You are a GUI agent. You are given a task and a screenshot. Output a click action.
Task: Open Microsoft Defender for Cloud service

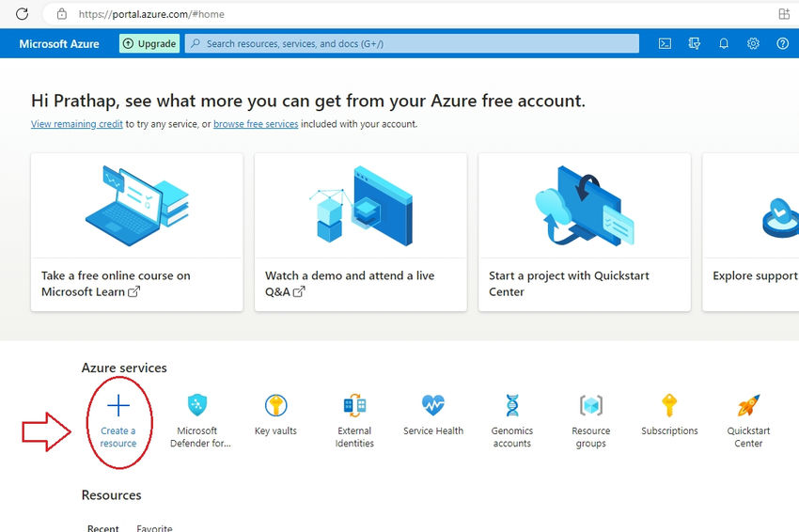(x=197, y=406)
